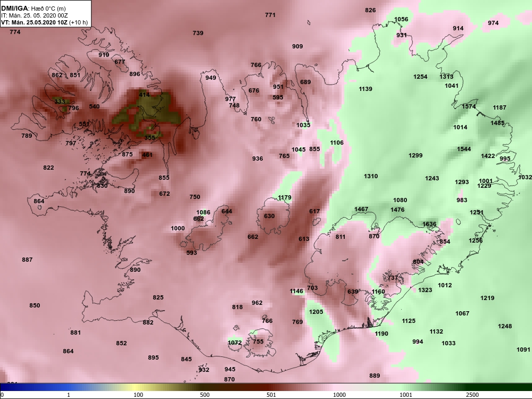The height and width of the screenshot is (399, 532).
Task: Select the 1476 height value
Action: (x=397, y=210)
